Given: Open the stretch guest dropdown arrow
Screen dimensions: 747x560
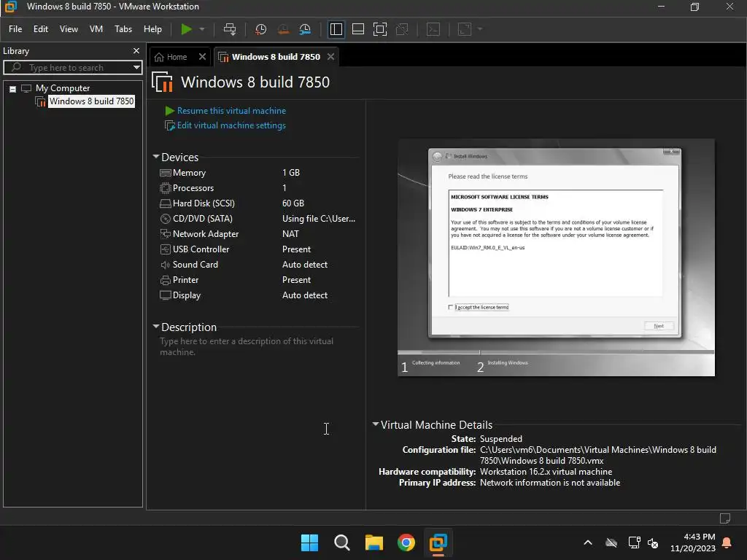Looking at the screenshot, I should [480, 29].
